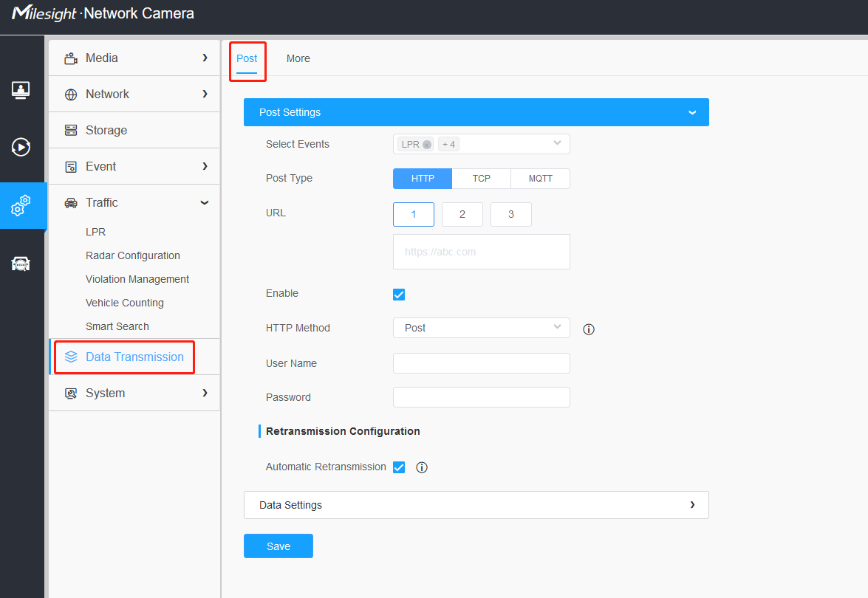
Task: Select URL slot 1
Action: (x=414, y=215)
